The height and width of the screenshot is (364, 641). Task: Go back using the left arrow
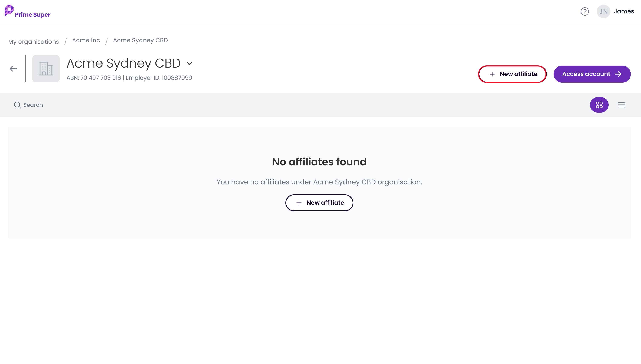pos(13,69)
